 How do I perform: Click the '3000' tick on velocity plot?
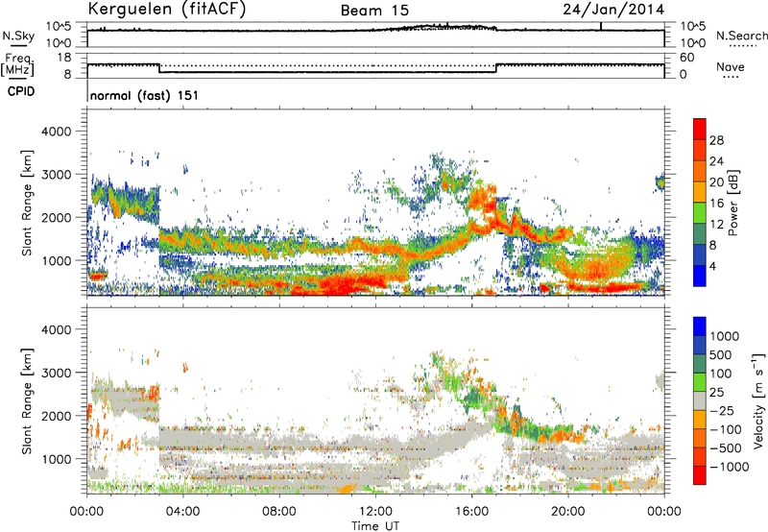(x=56, y=373)
